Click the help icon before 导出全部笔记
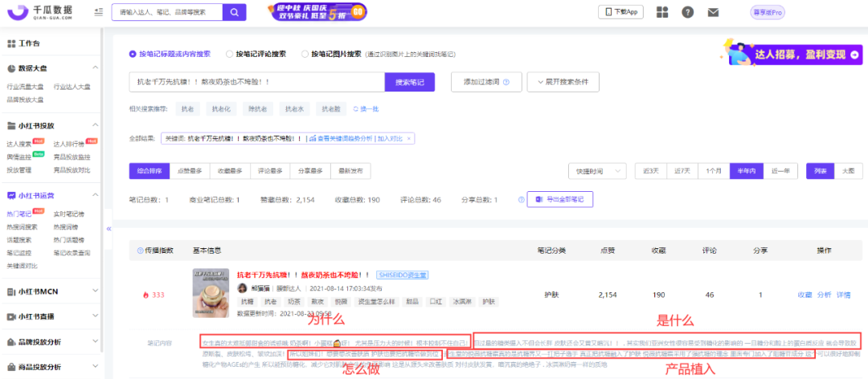This screenshot has width=868, height=379. (x=521, y=200)
